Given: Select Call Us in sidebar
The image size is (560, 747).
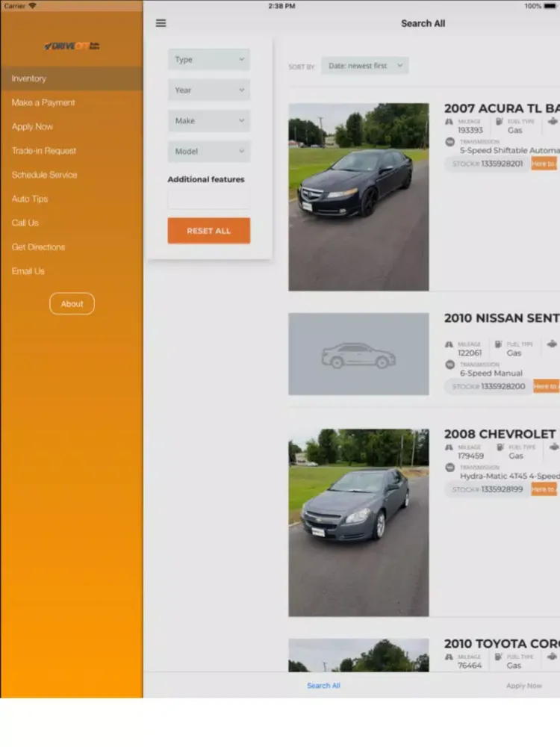Looking at the screenshot, I should tap(72, 223).
